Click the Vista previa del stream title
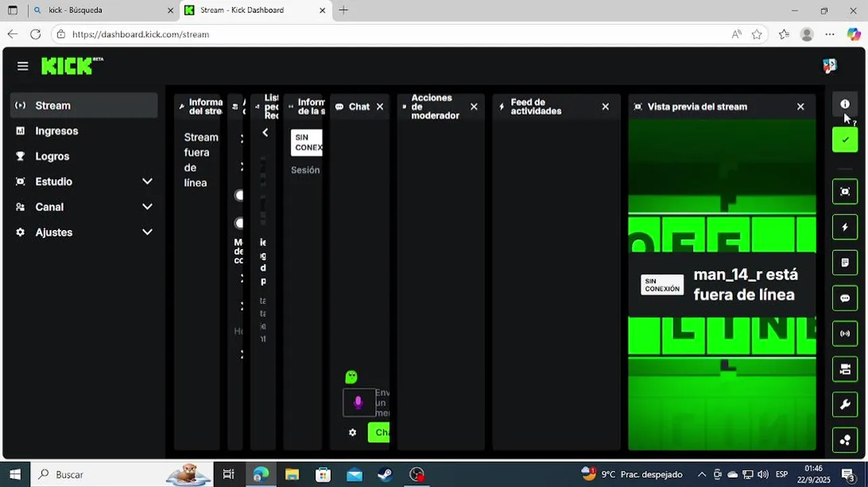Screen dimensions: 868x487 click(697, 106)
